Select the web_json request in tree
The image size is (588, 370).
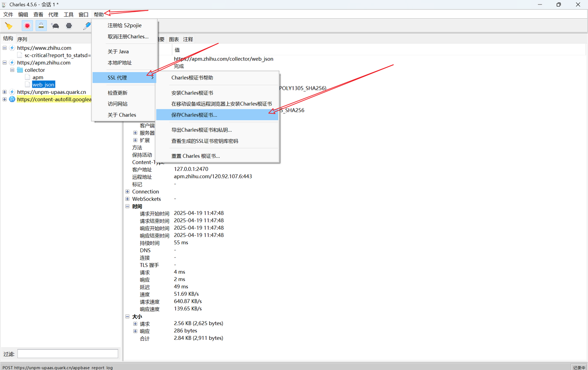[43, 84]
